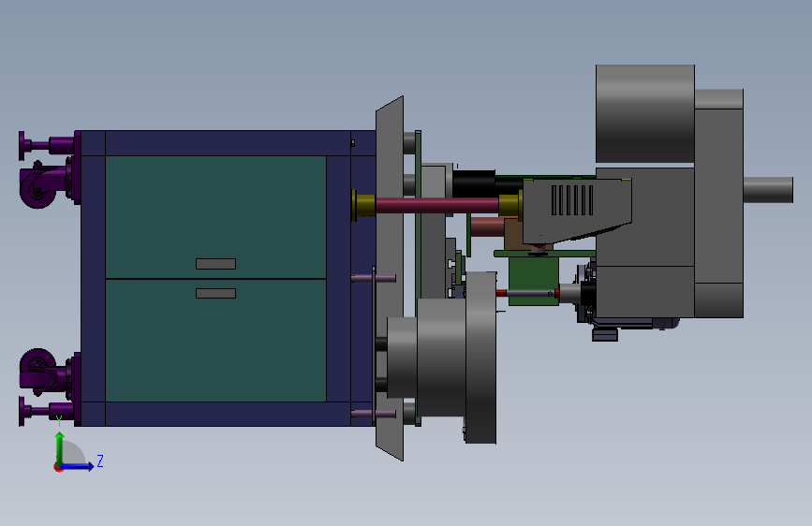This screenshot has width=812, height=526.
Task: Select the tilted gray mounting plate
Action: pyautogui.click(x=390, y=279)
